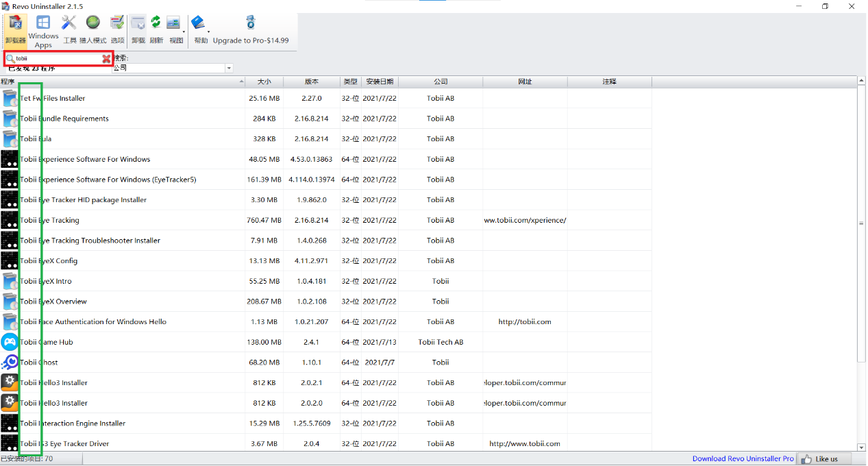
Task: Click the Tobii Ghost row icon
Action: [x=10, y=363]
